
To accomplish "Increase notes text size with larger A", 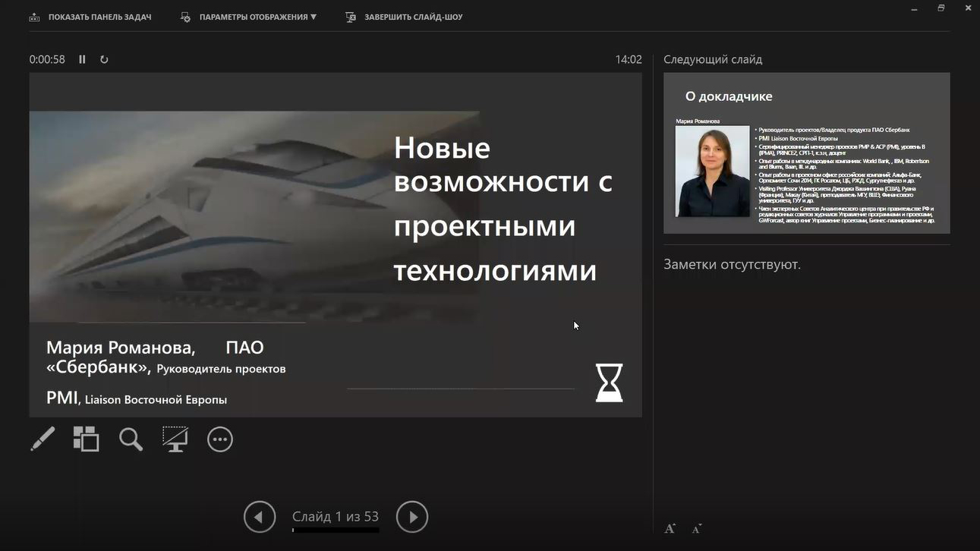I will point(670,529).
